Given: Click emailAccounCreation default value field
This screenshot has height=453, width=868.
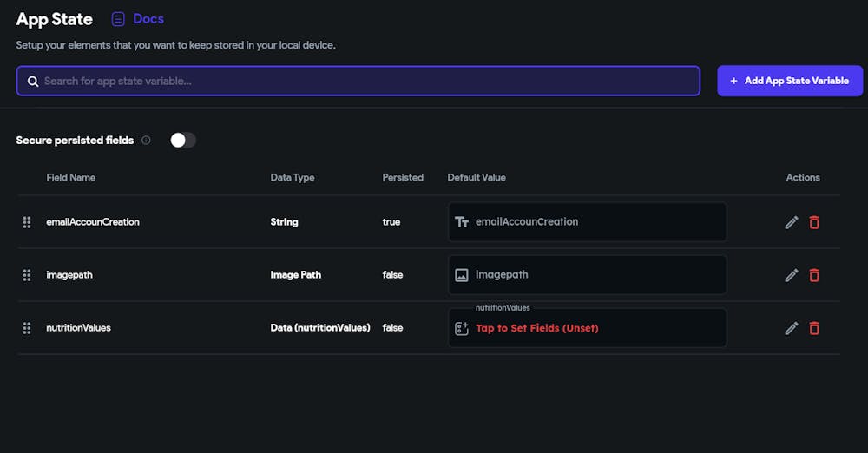Looking at the screenshot, I should [587, 222].
